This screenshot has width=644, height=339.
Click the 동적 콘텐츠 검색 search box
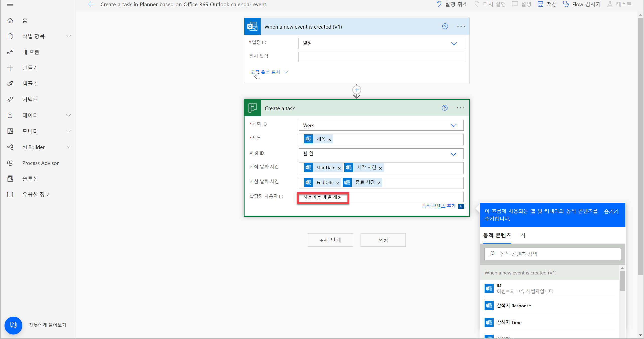coord(553,254)
